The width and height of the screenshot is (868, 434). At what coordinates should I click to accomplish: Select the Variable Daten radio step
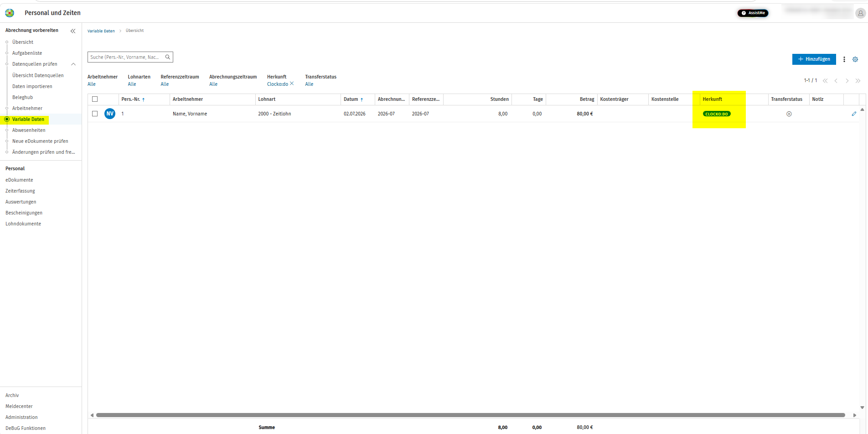click(x=7, y=119)
